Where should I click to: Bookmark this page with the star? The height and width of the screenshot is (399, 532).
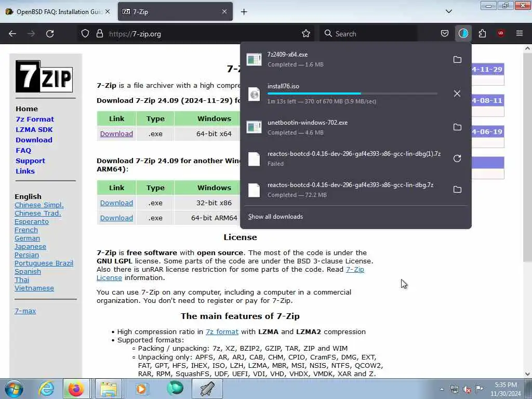[305, 34]
